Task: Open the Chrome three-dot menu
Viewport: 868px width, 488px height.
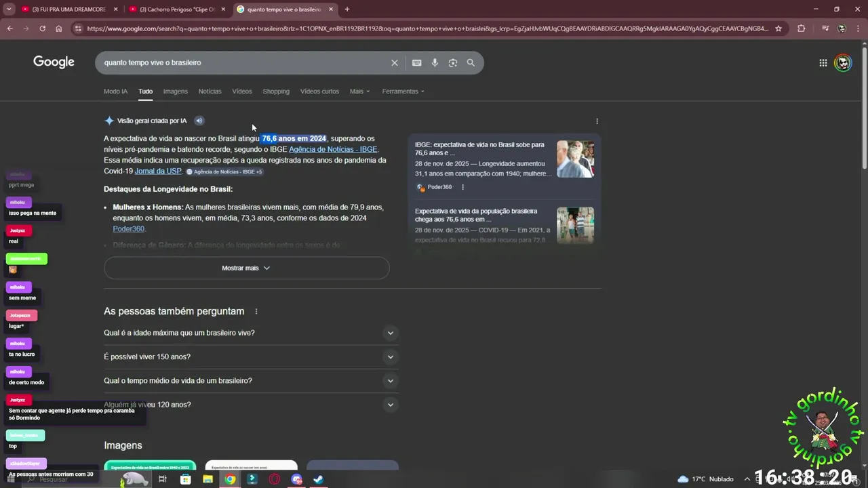Action: 859,28
